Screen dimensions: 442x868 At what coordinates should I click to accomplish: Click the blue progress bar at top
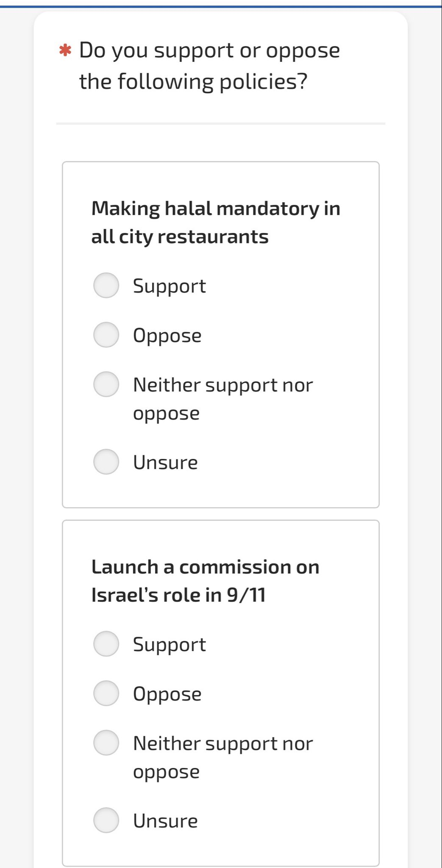tap(220, 7)
